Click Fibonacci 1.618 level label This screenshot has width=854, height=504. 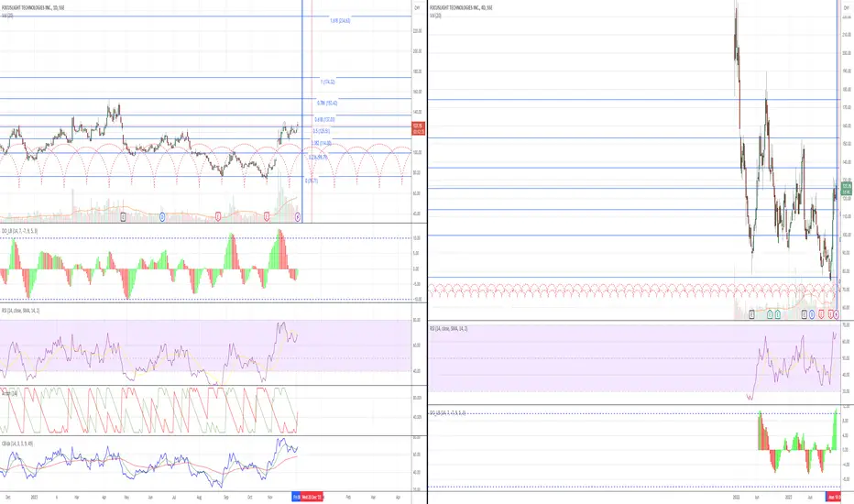340,21
